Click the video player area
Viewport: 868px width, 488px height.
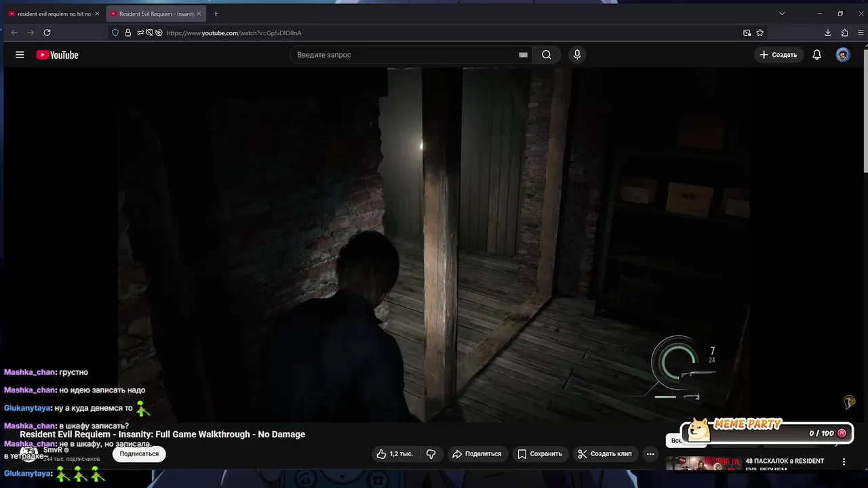coord(434,245)
